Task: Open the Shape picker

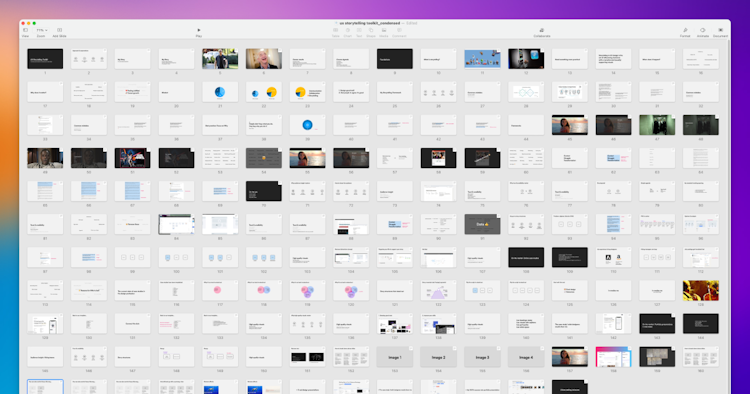Action: 371,32
